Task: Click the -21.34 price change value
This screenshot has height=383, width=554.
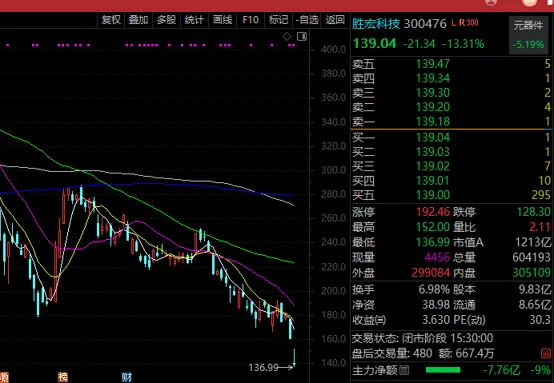Action: (419, 44)
